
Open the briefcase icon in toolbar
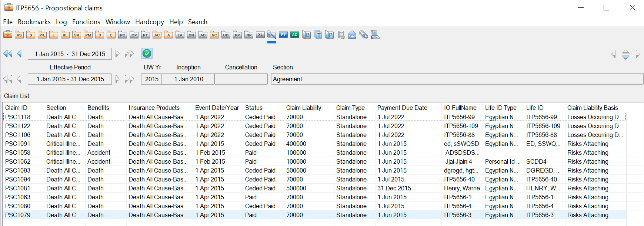tap(8, 35)
